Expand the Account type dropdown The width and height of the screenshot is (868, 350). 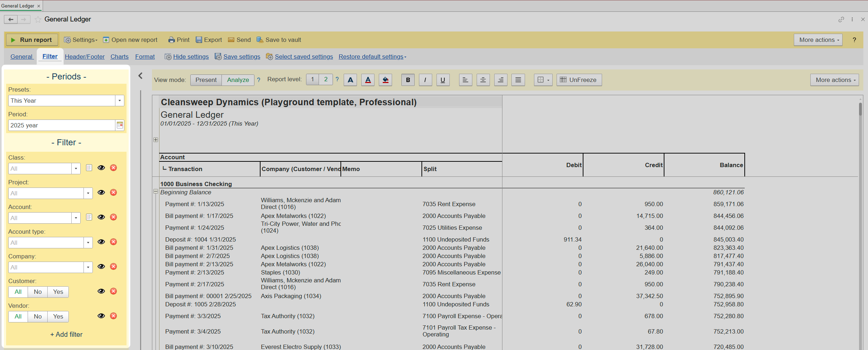point(88,243)
